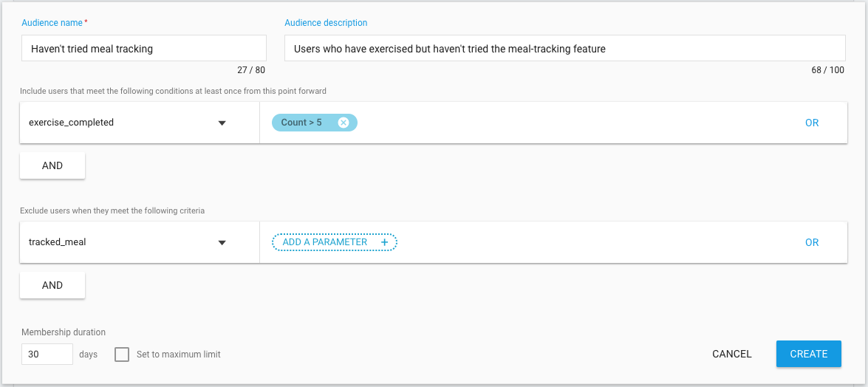Select the tracked_meal event name

(58, 242)
